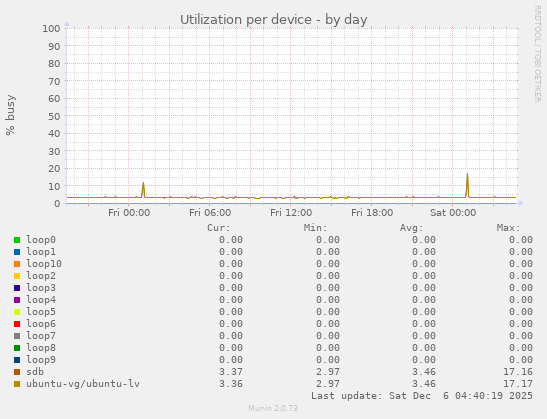Click the ubuntu-vg/ubuntu-lv color swatch
The width and height of the screenshot is (547, 419).
17,384
